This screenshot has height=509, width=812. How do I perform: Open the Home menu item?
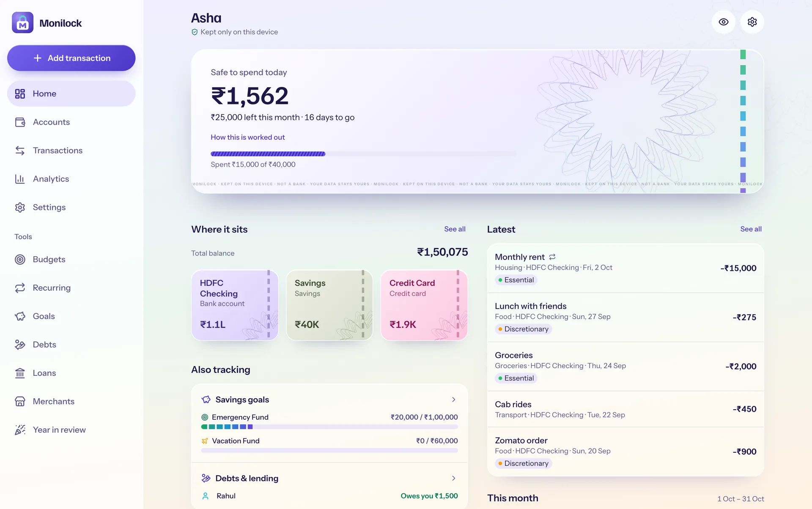point(71,93)
